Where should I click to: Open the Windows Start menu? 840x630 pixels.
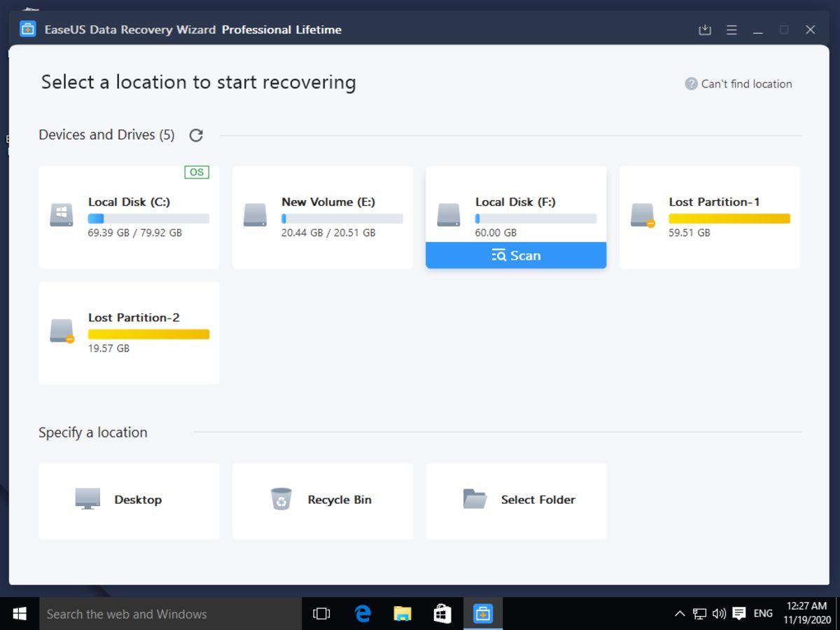[20, 614]
